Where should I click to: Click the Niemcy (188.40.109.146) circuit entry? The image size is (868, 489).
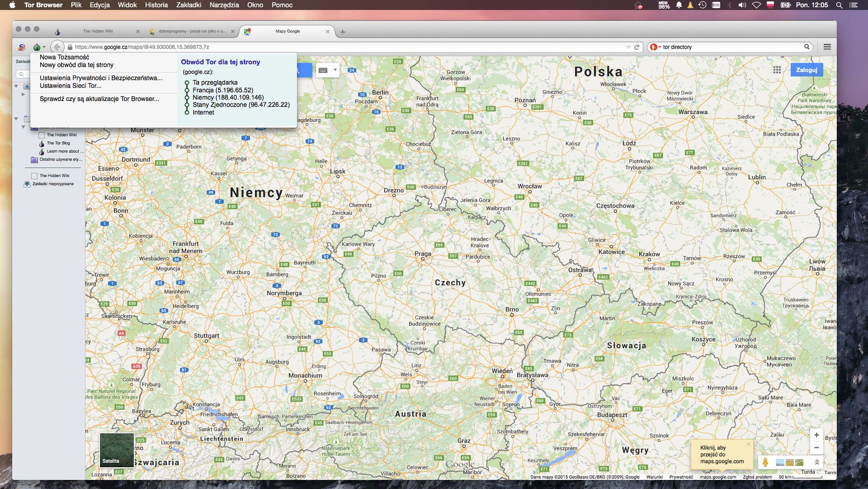pos(228,97)
